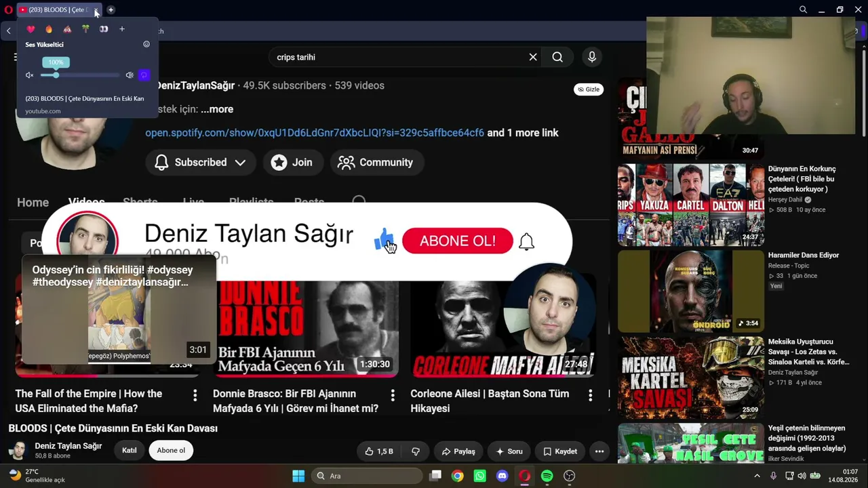
Task: Click the Opera logo menu button
Action: (8, 10)
